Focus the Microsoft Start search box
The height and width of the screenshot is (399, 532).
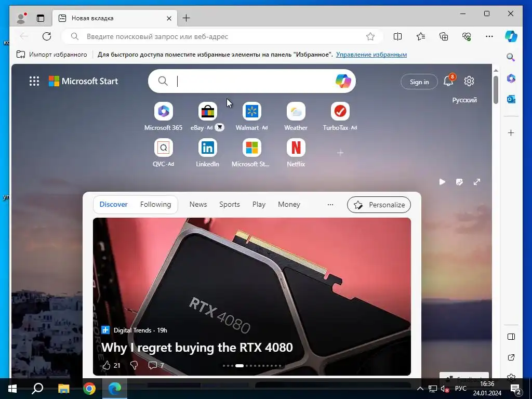click(251, 81)
